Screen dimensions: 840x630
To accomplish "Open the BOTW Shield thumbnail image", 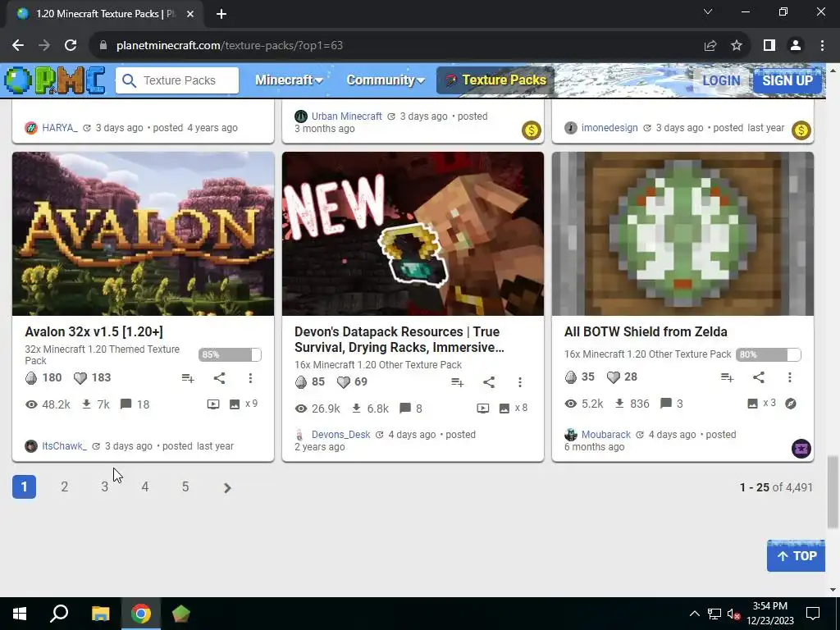I will click(x=682, y=234).
